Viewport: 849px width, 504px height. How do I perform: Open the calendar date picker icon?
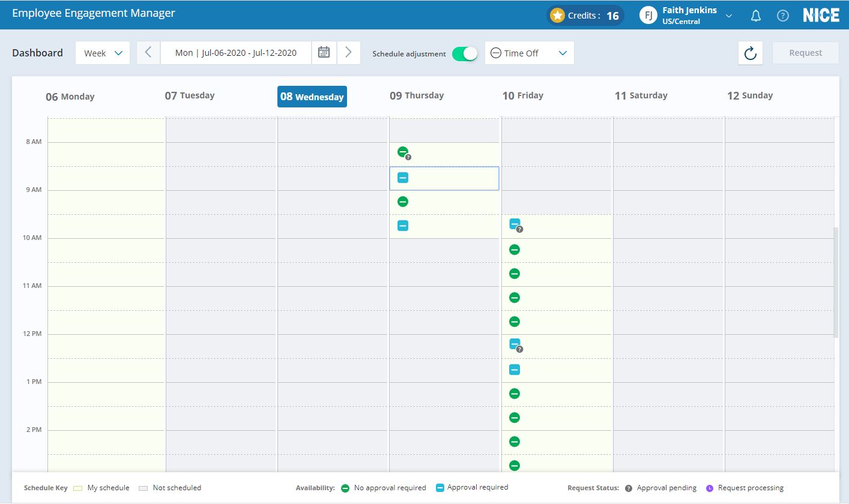coord(324,53)
